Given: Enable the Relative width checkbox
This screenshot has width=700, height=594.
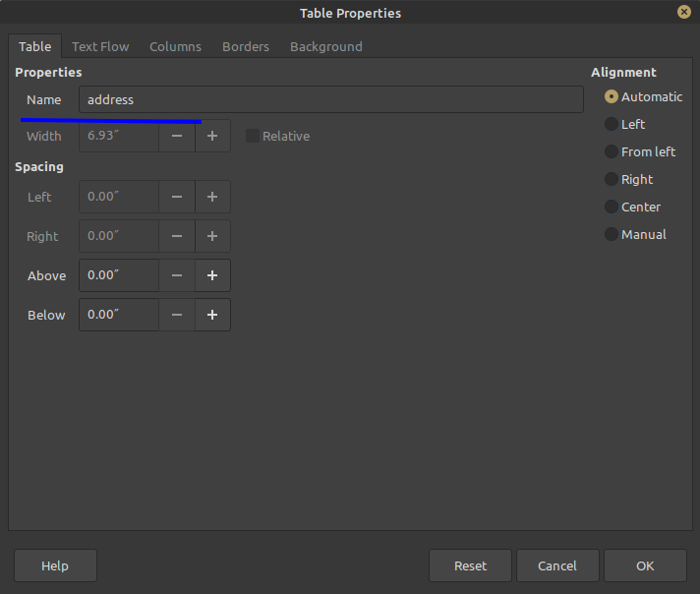Looking at the screenshot, I should (x=253, y=136).
